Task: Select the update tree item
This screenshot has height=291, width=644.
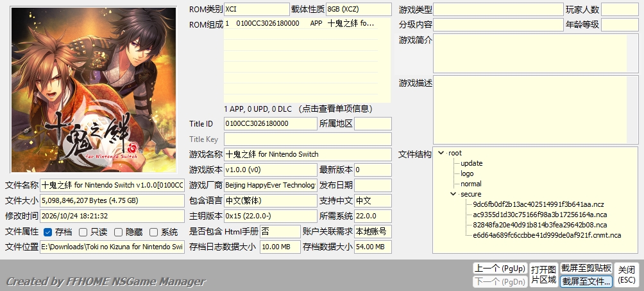Action: 471,163
